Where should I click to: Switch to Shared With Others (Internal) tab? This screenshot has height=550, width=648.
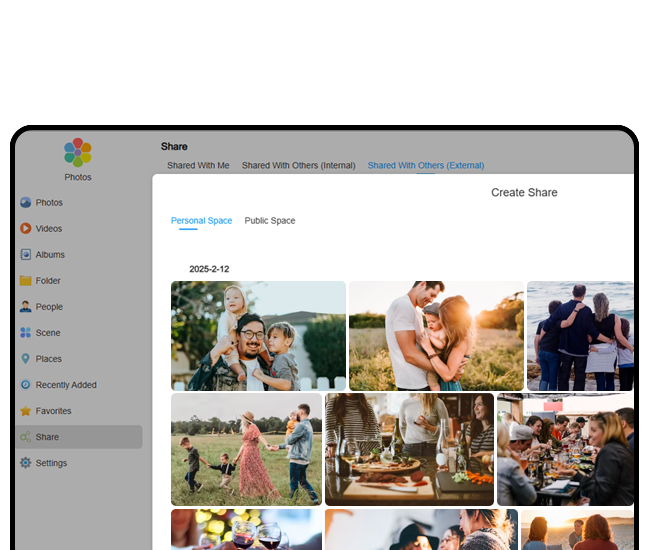click(298, 166)
